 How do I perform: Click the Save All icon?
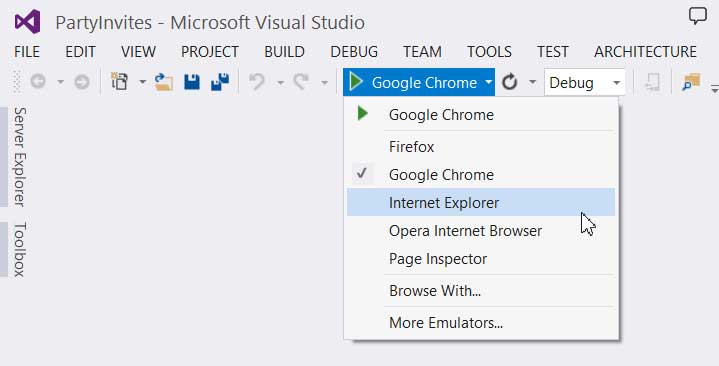click(x=220, y=82)
